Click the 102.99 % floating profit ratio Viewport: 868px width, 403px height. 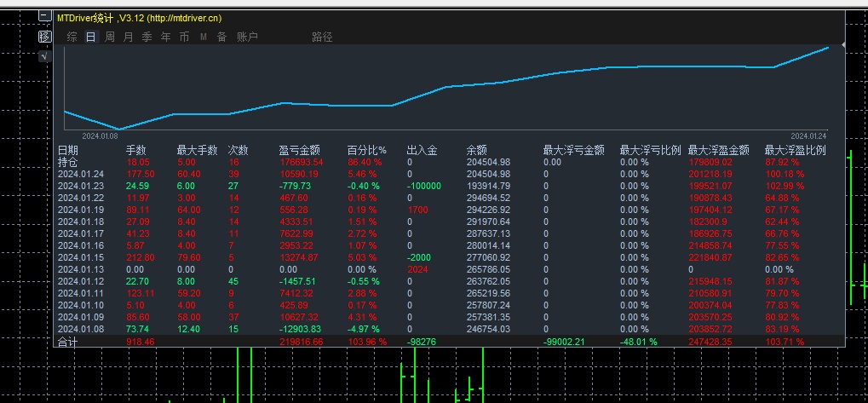tap(785, 186)
